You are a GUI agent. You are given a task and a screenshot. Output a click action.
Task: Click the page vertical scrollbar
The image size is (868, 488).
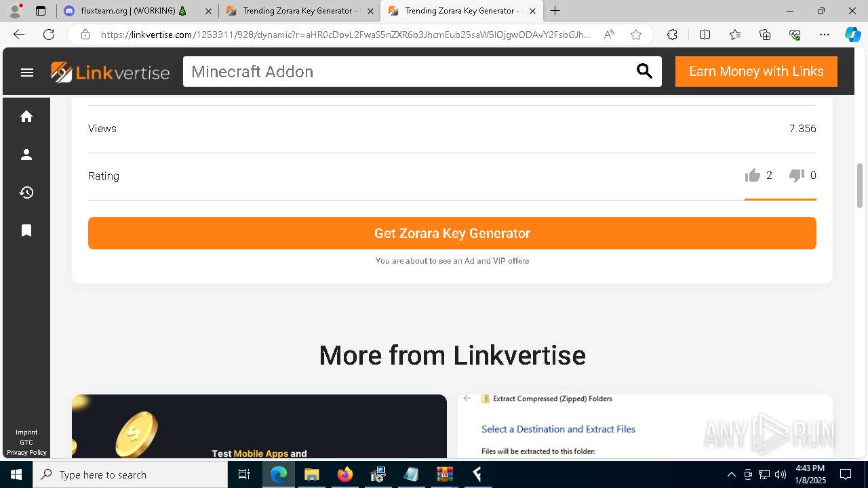(861, 185)
